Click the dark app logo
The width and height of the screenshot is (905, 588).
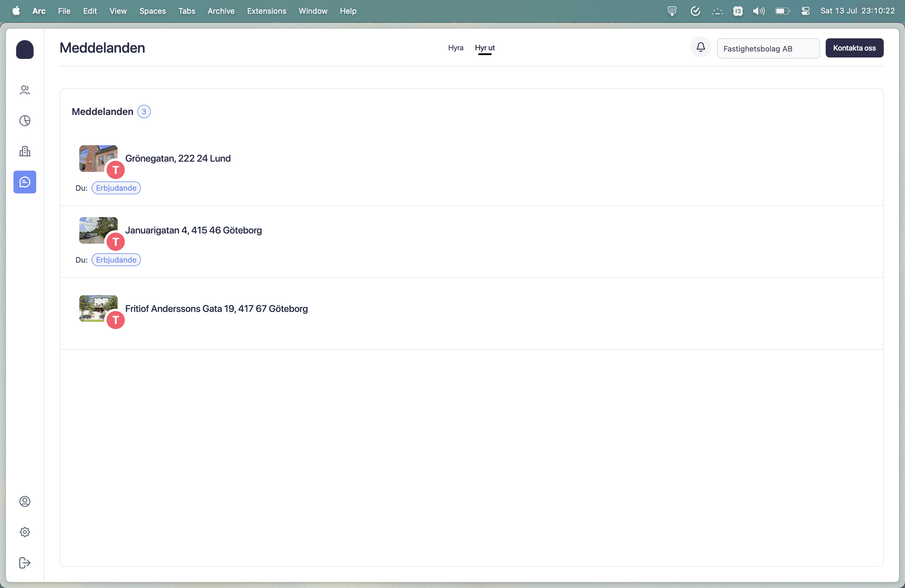click(x=25, y=49)
